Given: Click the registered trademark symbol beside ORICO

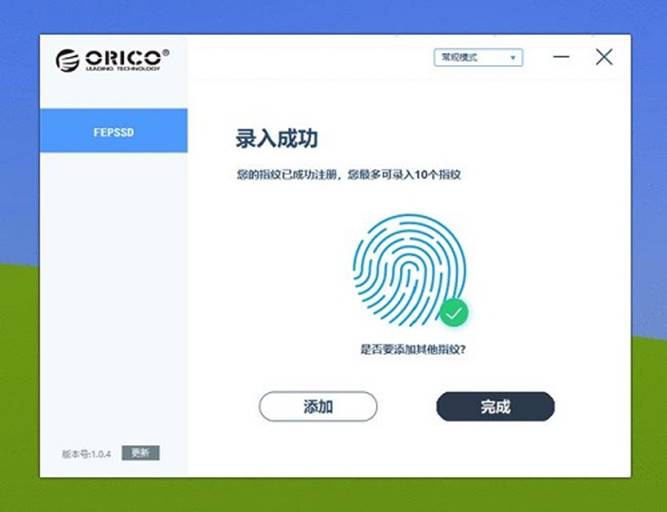Looking at the screenshot, I should point(165,52).
